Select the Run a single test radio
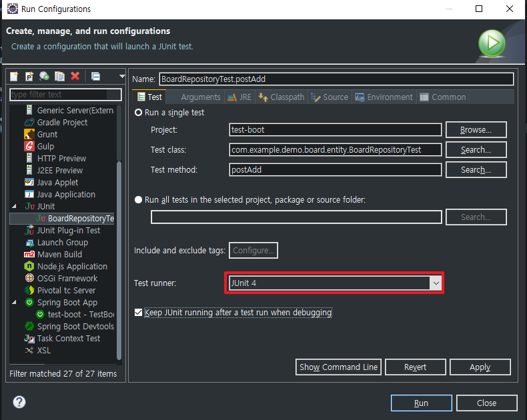The image size is (527, 420). tap(138, 113)
